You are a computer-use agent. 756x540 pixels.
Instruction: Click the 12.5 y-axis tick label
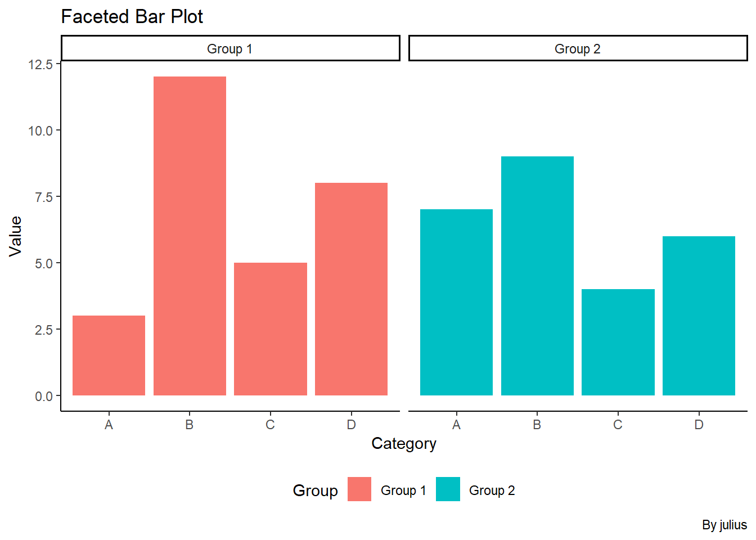pyautogui.click(x=40, y=65)
